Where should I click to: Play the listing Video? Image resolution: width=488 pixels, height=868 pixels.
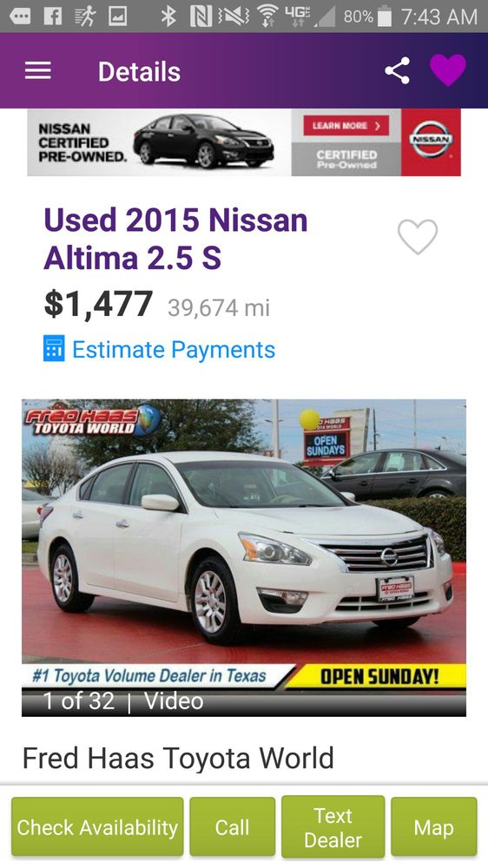(x=174, y=701)
